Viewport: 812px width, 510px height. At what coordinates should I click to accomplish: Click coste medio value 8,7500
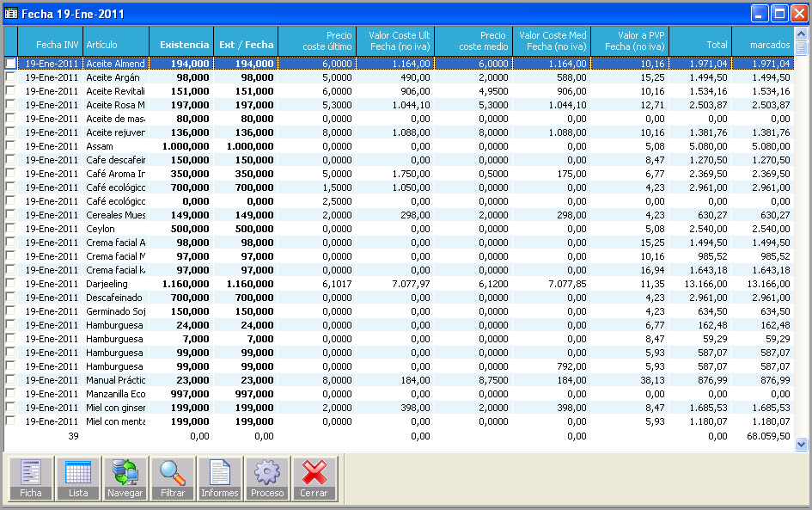point(493,380)
